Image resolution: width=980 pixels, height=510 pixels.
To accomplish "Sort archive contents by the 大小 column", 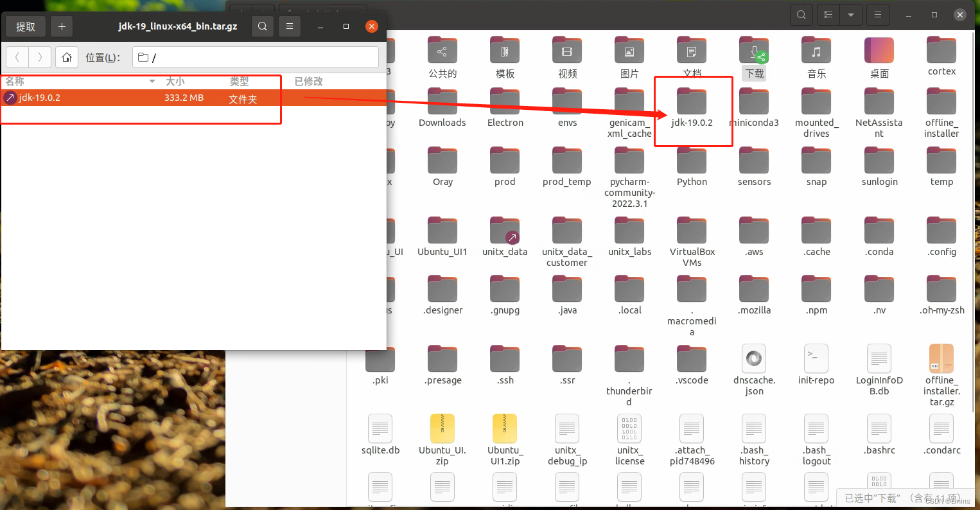I will [175, 82].
